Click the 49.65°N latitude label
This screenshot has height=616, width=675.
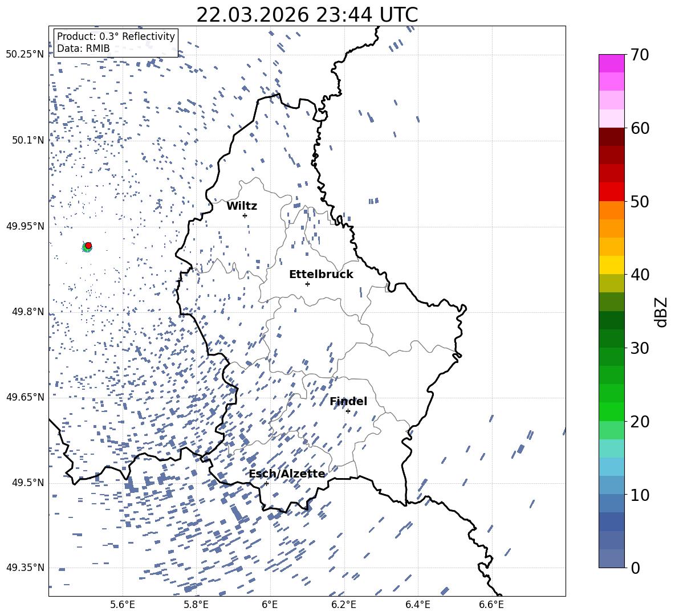click(x=25, y=397)
